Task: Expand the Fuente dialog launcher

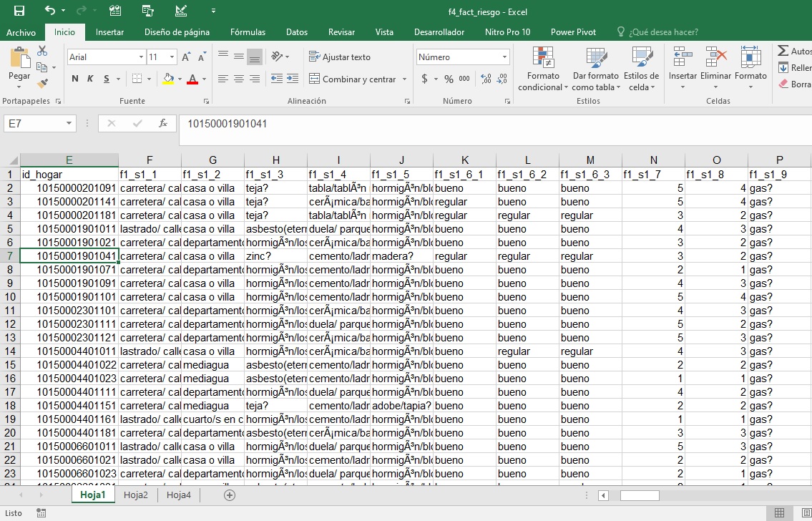Action: [x=206, y=101]
